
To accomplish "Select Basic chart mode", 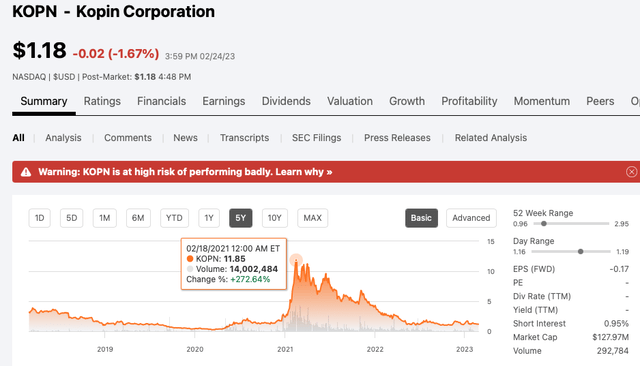I will (421, 218).
